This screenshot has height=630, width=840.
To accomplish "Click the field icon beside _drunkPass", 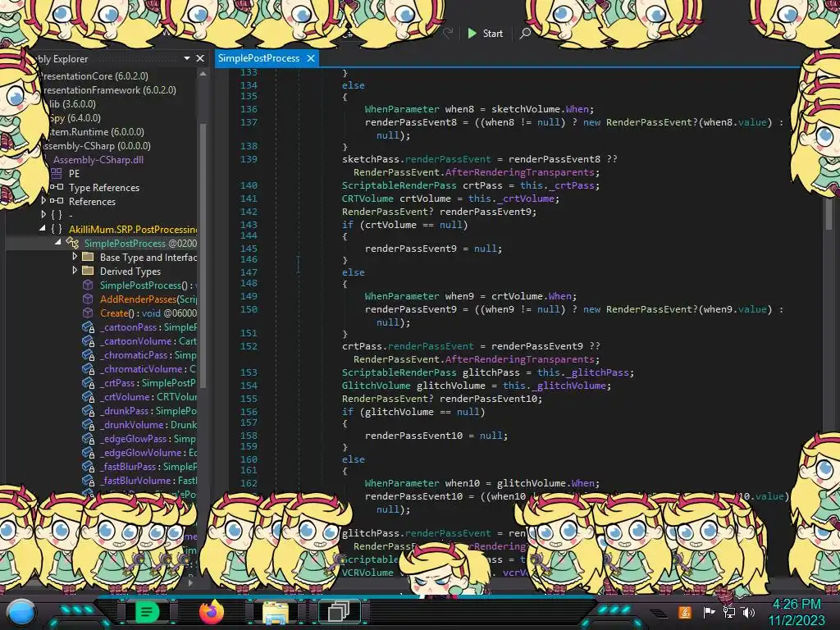I will (89, 410).
